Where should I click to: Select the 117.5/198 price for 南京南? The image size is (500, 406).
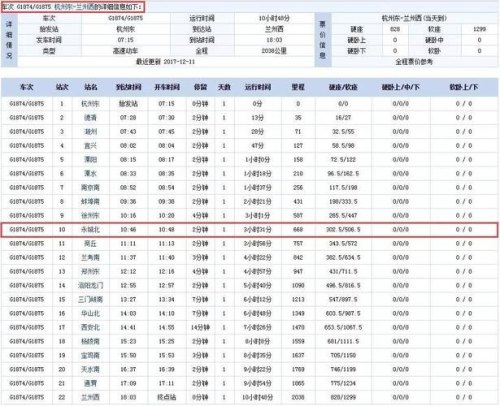(x=343, y=188)
